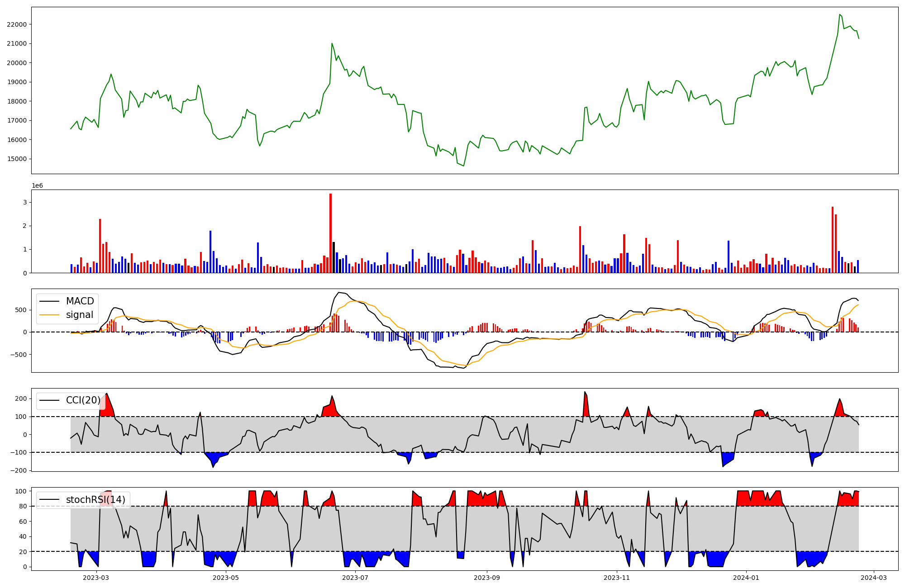
Task: Click the 1e6 volume scale label
Action: click(37, 186)
